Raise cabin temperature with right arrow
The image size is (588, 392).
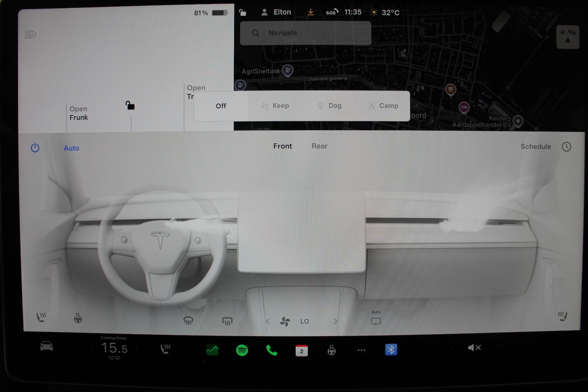click(137, 348)
